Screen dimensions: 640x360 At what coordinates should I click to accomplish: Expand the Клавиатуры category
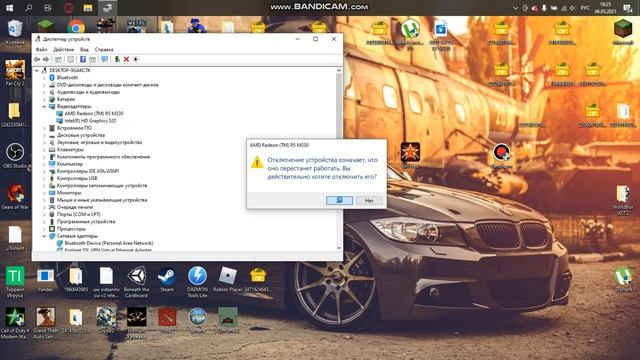(44, 150)
